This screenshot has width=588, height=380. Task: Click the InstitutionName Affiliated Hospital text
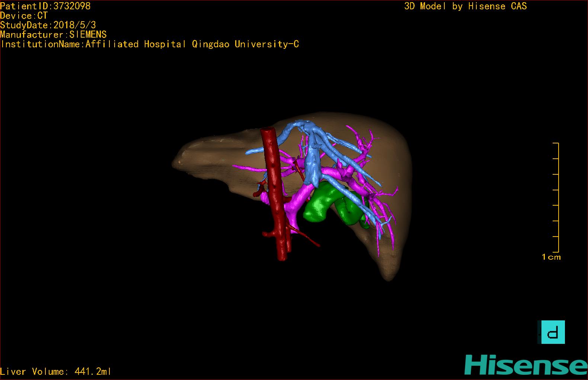coord(150,44)
